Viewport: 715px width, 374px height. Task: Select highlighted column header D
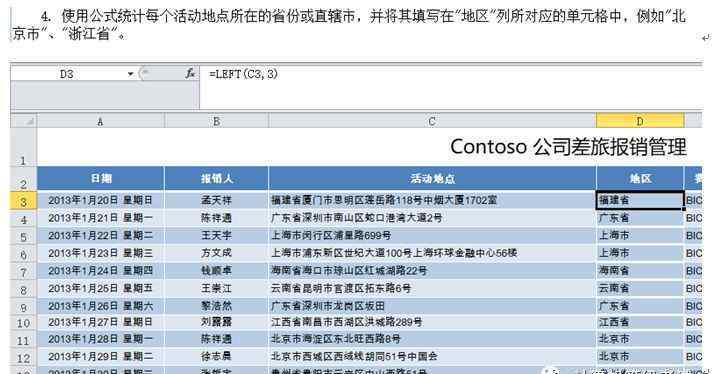coord(640,121)
